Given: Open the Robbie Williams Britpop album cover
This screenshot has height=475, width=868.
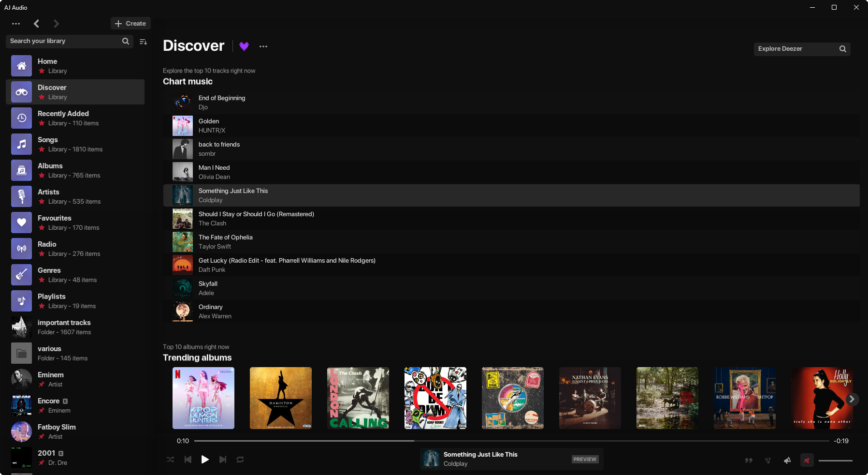Looking at the screenshot, I should coord(745,398).
